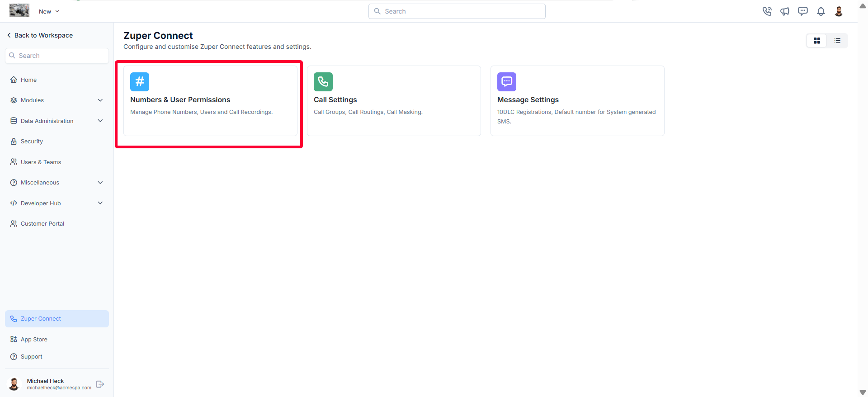Switch to list view layout
This screenshot has width=868, height=397.
click(837, 41)
